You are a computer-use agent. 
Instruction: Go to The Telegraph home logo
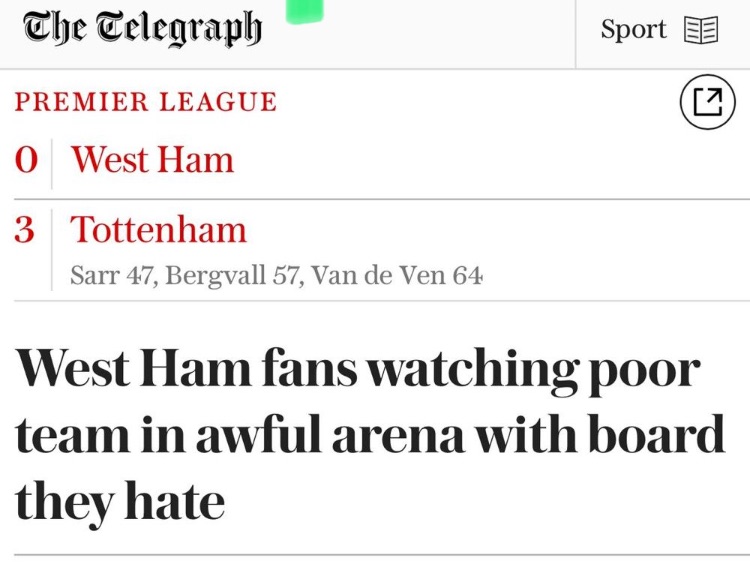point(142,29)
